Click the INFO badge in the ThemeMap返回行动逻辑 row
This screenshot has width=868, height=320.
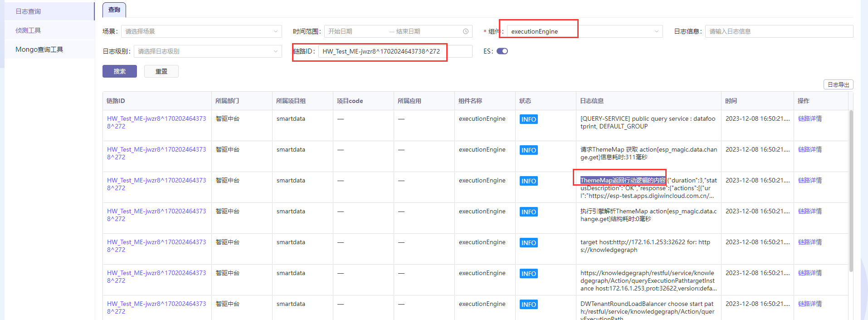529,181
